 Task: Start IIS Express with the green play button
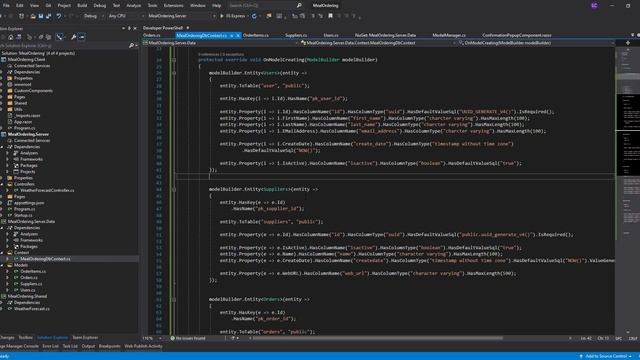(x=222, y=16)
